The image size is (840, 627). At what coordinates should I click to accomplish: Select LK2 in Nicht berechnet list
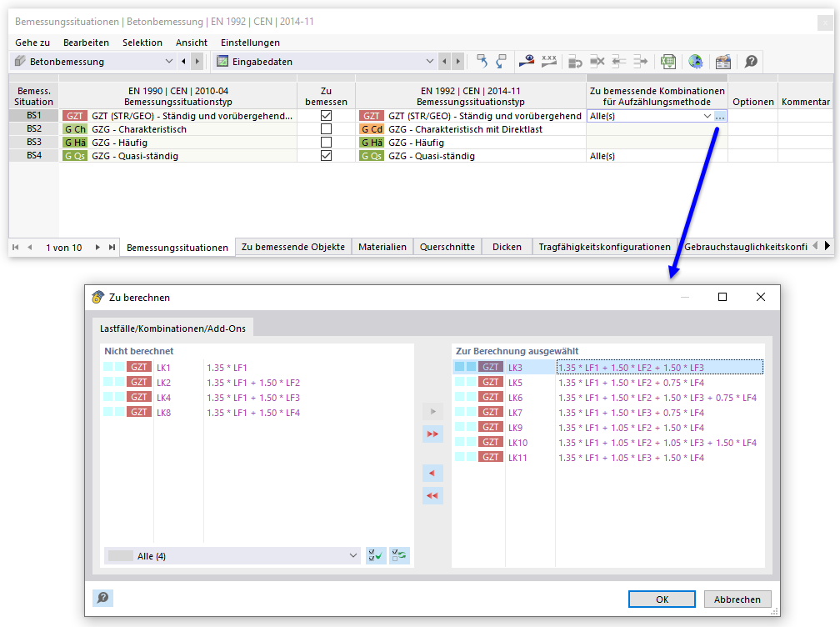(x=257, y=383)
